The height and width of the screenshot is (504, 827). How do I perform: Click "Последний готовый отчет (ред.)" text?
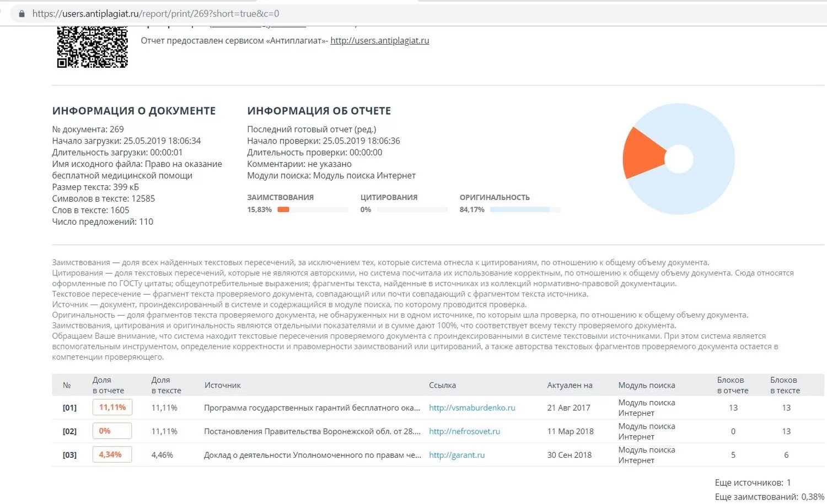[x=312, y=129]
